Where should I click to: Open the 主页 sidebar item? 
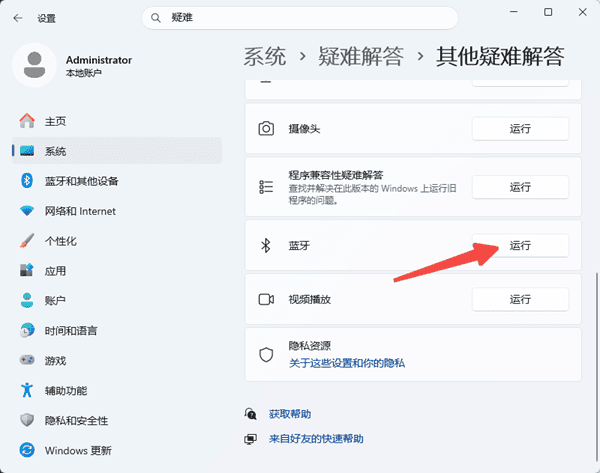[117, 121]
